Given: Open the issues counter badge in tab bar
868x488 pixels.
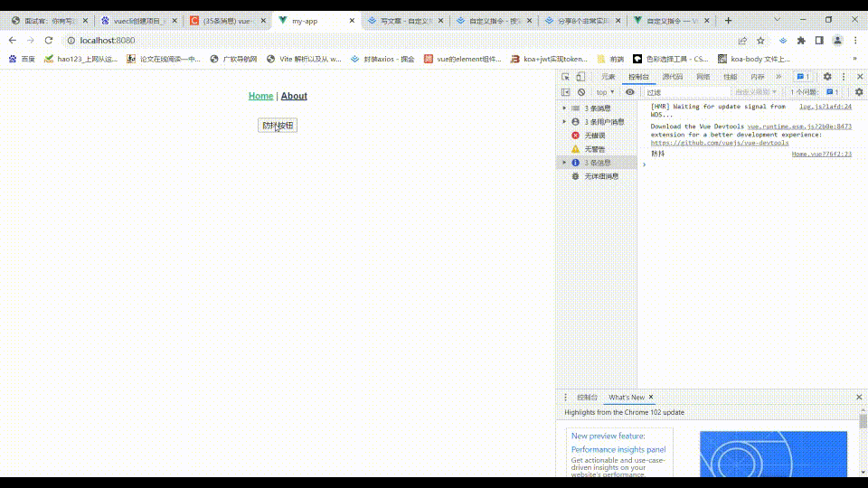Looking at the screenshot, I should pos(803,77).
